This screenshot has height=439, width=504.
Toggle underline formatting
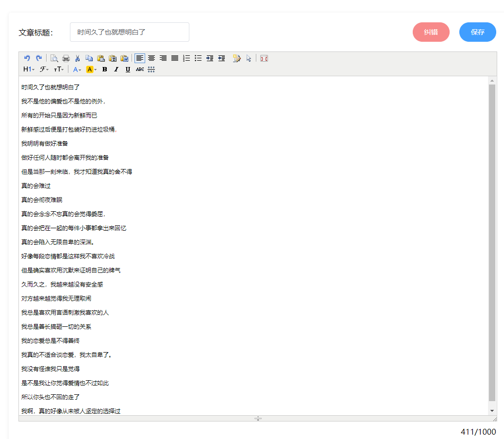[128, 69]
